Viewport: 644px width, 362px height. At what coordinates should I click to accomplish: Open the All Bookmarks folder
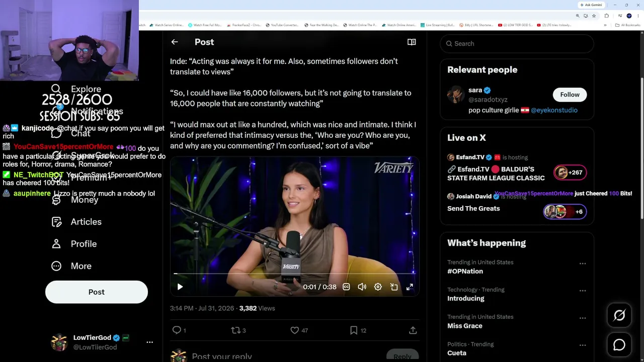coord(628,25)
